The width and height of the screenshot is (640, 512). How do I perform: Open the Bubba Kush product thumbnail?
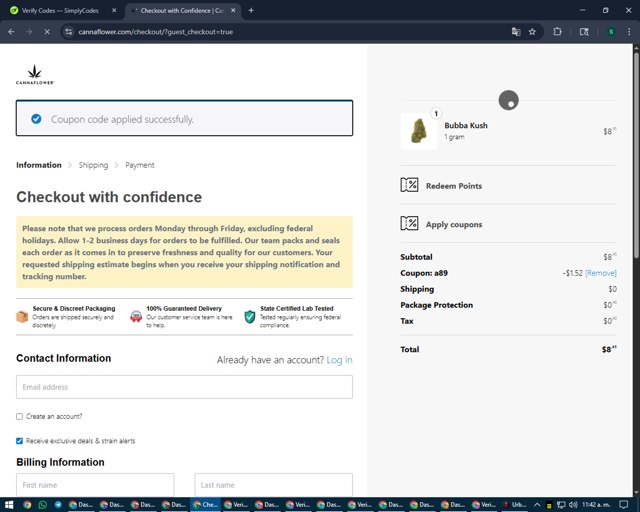pos(418,131)
